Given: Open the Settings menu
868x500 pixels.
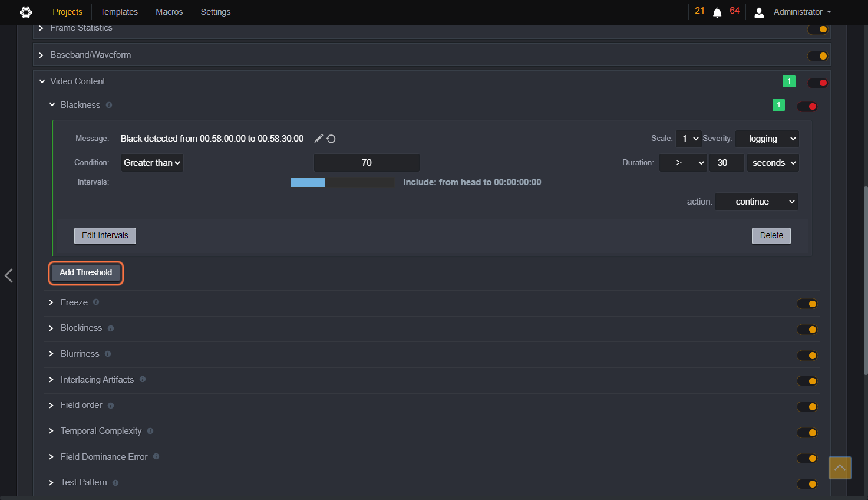Looking at the screenshot, I should pos(216,12).
